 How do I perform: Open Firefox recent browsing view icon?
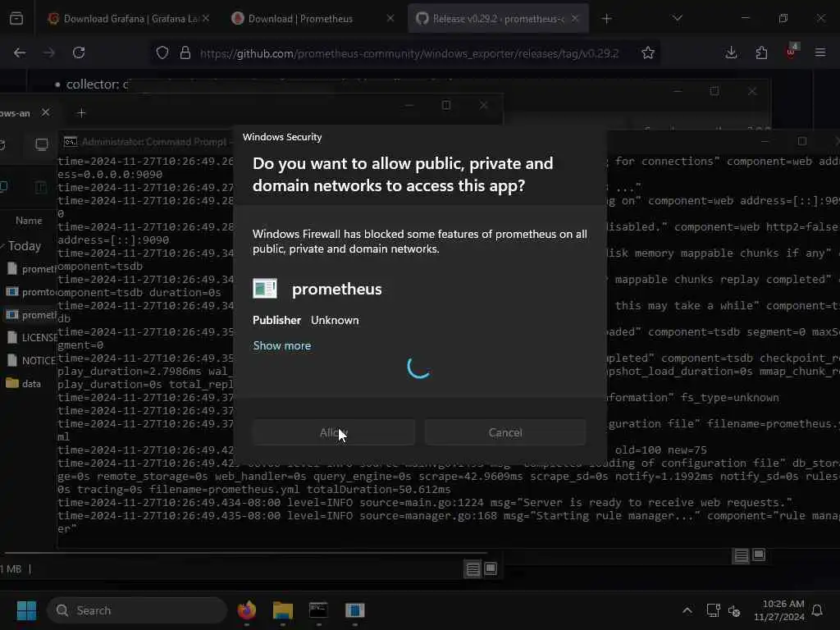coord(16,19)
